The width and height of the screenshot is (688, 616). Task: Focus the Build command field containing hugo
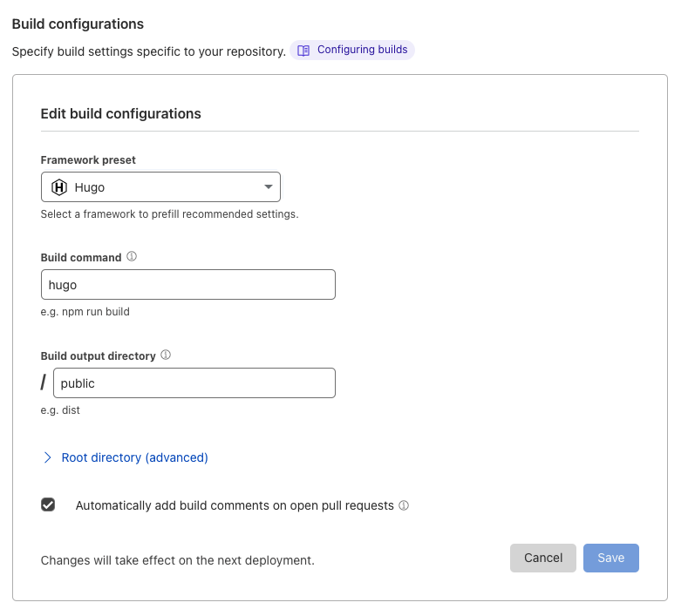(187, 285)
